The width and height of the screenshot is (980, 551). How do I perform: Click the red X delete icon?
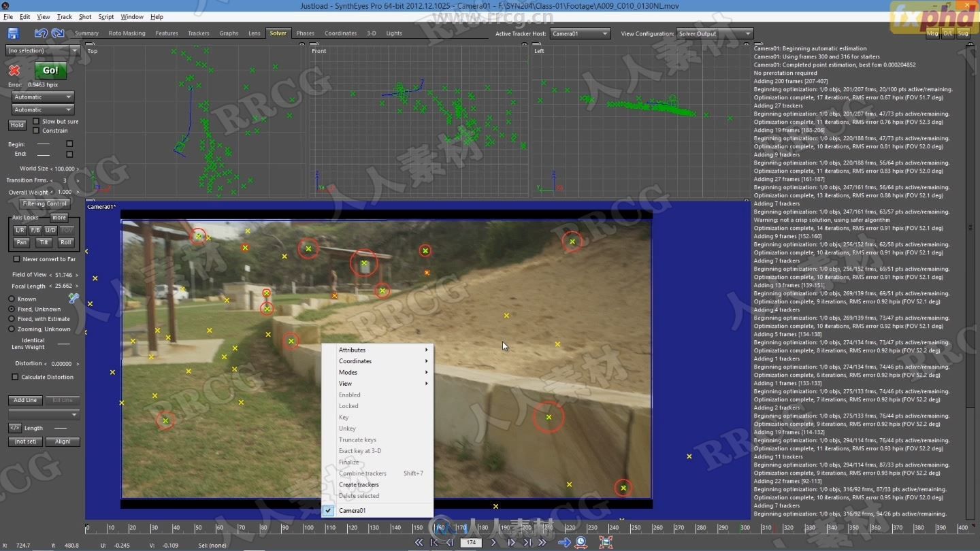14,70
